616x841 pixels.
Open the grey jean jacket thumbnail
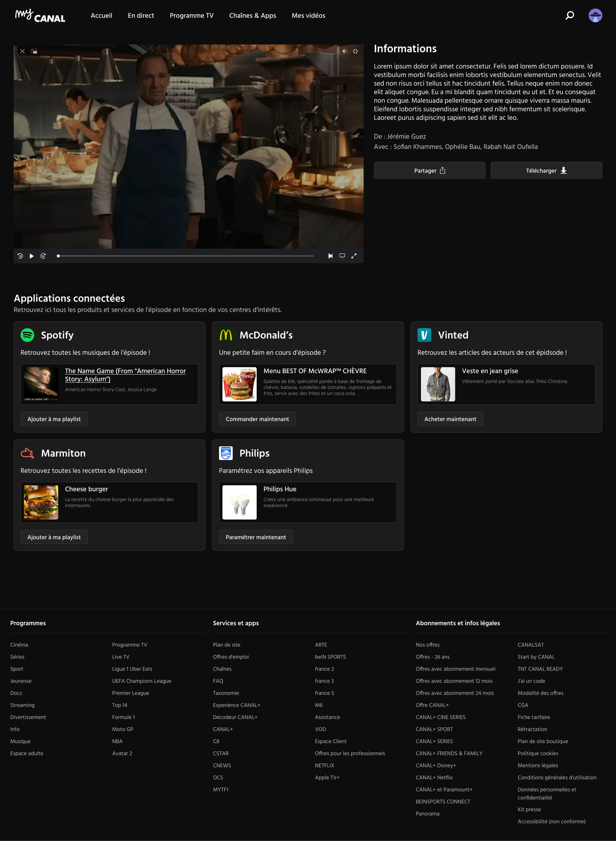click(x=438, y=384)
